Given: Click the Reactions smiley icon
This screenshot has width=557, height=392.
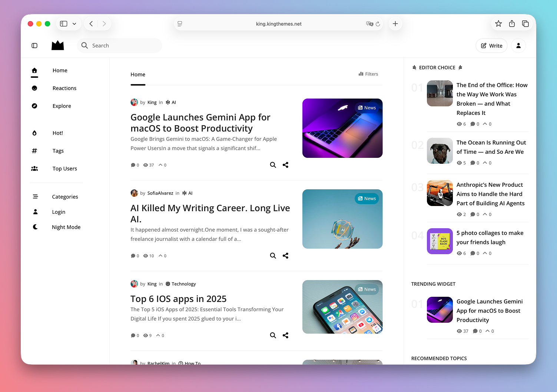Looking at the screenshot, I should (34, 88).
